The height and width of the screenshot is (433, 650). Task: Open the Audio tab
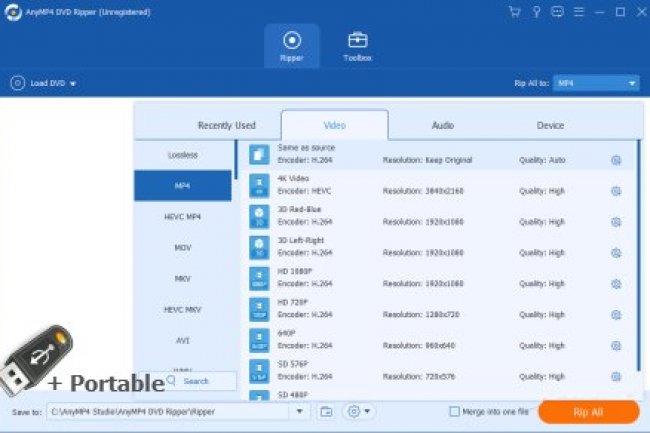[443, 125]
